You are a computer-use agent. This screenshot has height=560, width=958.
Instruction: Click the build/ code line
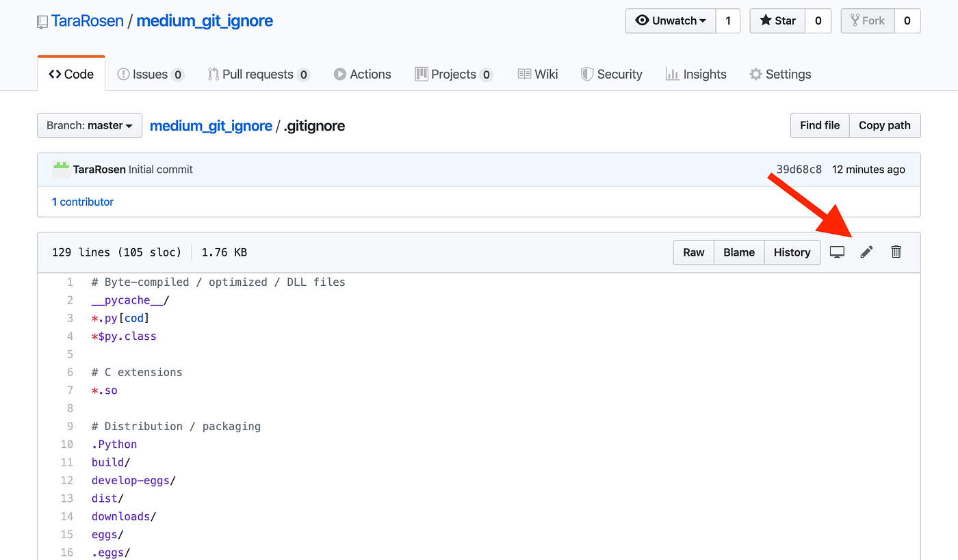(x=111, y=462)
